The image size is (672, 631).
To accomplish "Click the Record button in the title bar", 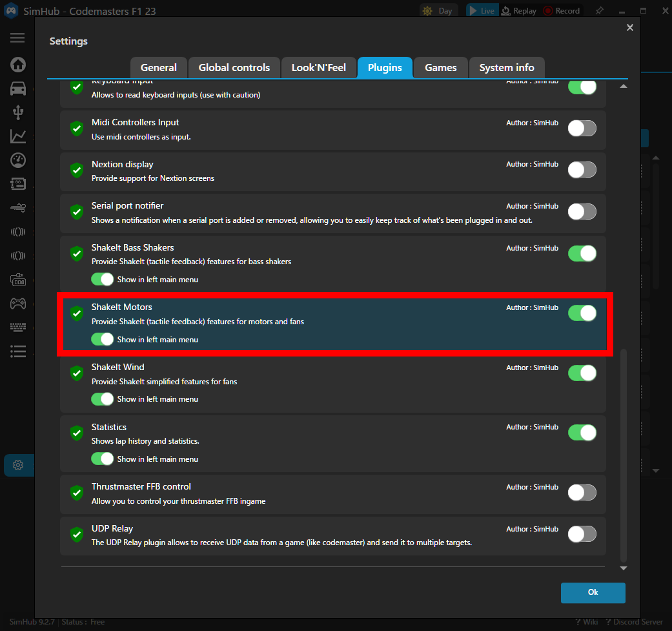I will click(x=562, y=11).
